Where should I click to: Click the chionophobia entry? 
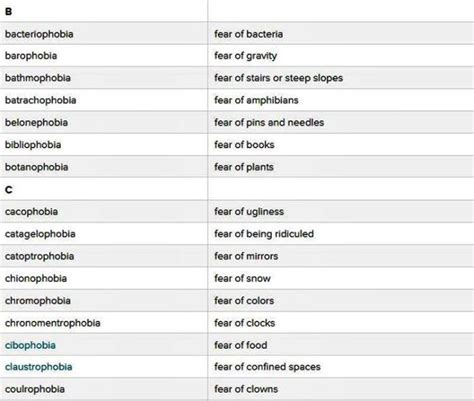(36, 278)
